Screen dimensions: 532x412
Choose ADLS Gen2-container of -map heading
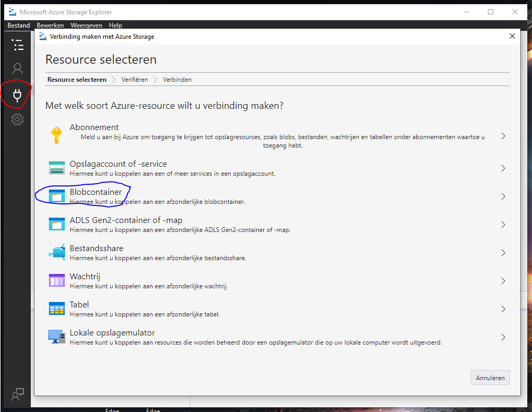pos(126,220)
